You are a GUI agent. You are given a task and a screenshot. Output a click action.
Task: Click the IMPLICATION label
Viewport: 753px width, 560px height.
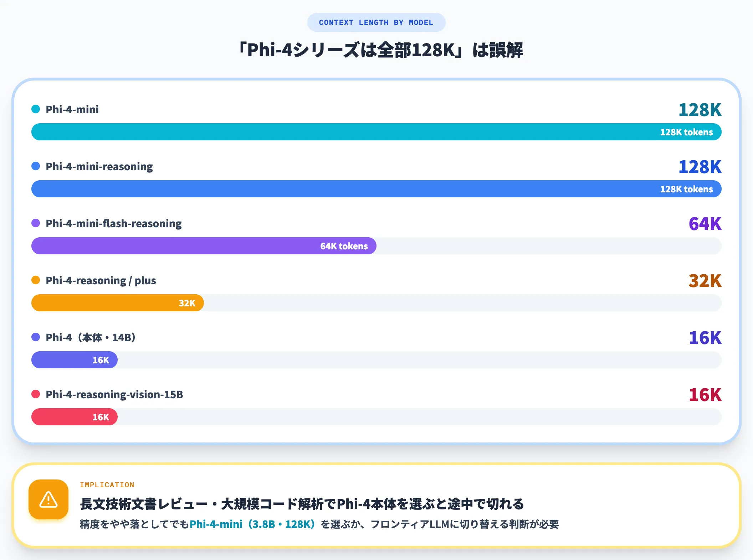[x=107, y=485]
